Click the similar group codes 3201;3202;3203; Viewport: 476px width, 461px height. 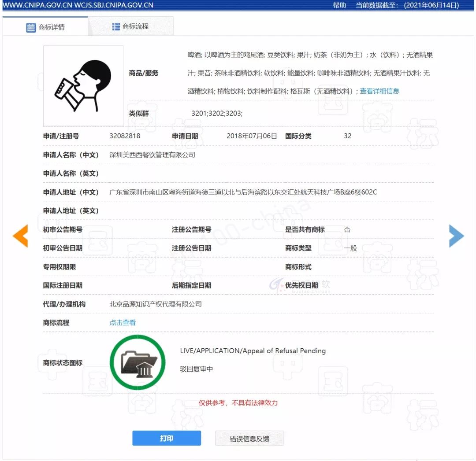[217, 114]
